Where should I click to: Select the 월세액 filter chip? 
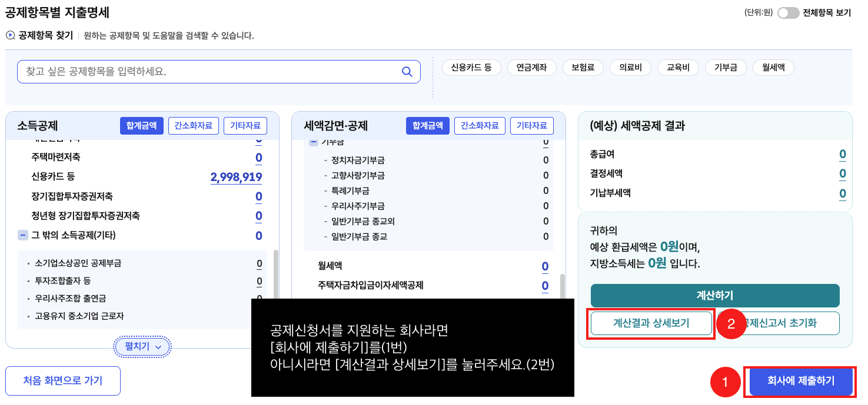(773, 68)
